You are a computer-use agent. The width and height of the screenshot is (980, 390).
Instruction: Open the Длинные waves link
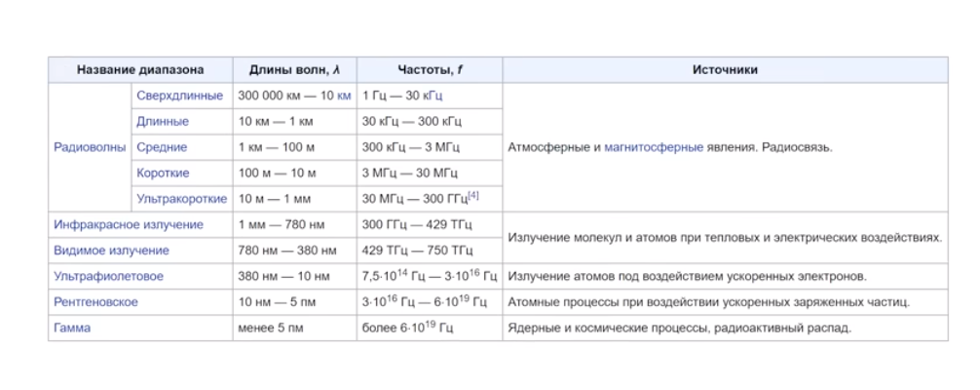click(163, 122)
